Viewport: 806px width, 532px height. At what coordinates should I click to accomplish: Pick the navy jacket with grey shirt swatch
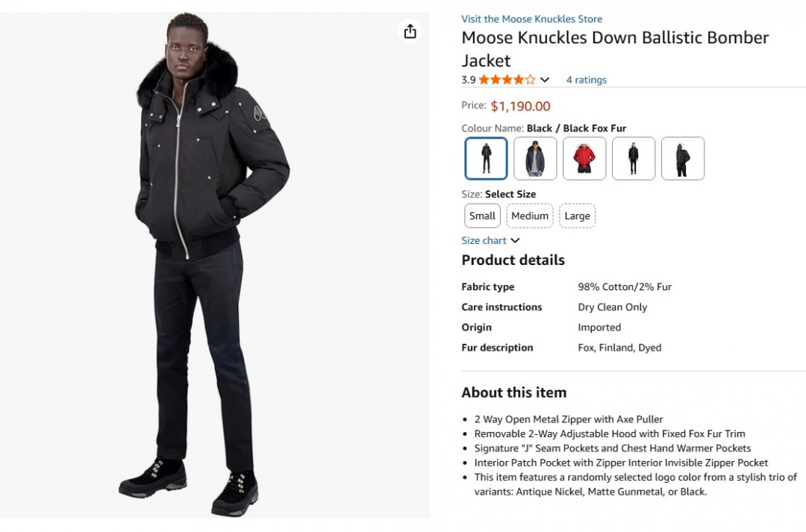[535, 158]
